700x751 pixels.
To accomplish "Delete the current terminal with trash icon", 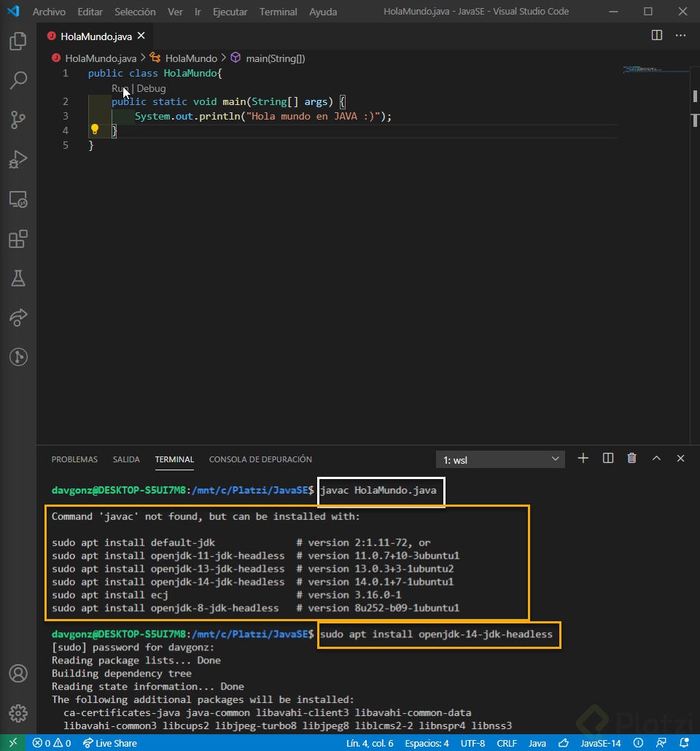I will tap(631, 459).
